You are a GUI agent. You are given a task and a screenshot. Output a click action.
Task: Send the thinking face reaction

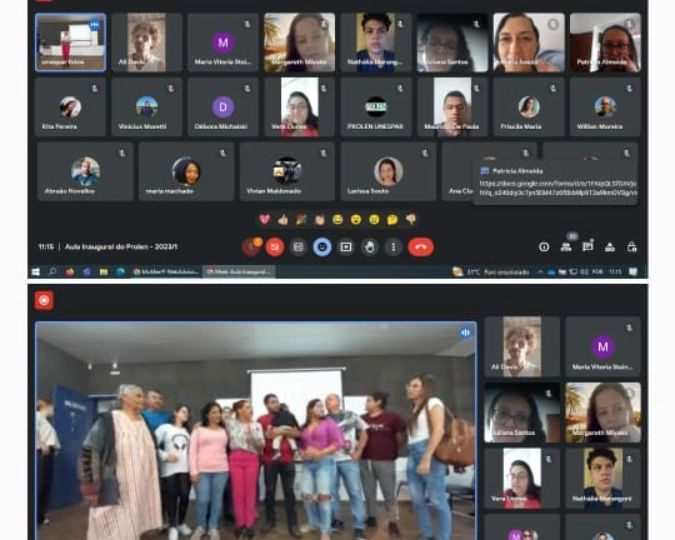[392, 220]
